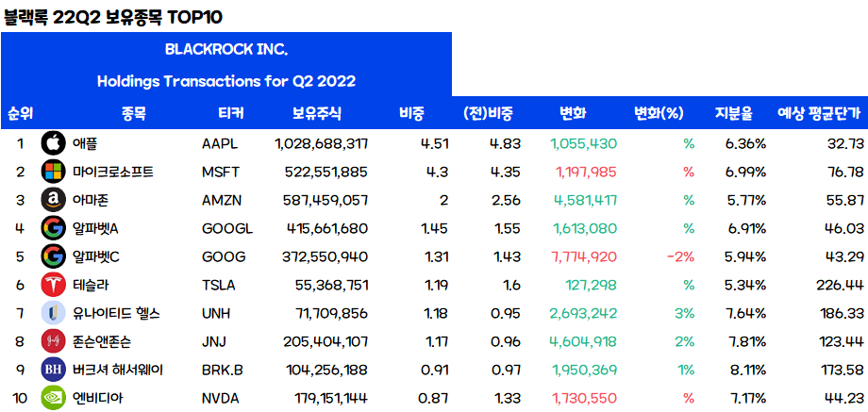Click the TSLA ticker cell
This screenshot has width=868, height=412.
click(x=219, y=286)
